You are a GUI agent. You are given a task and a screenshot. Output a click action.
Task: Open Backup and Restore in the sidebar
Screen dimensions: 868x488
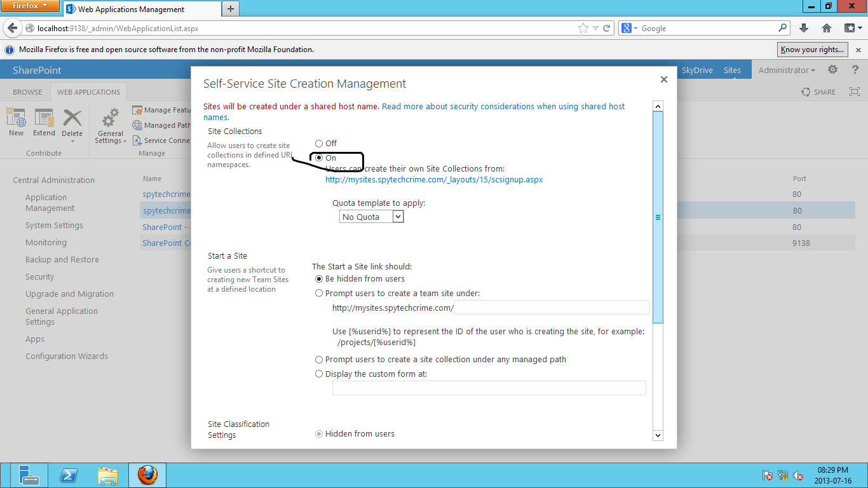pos(62,260)
